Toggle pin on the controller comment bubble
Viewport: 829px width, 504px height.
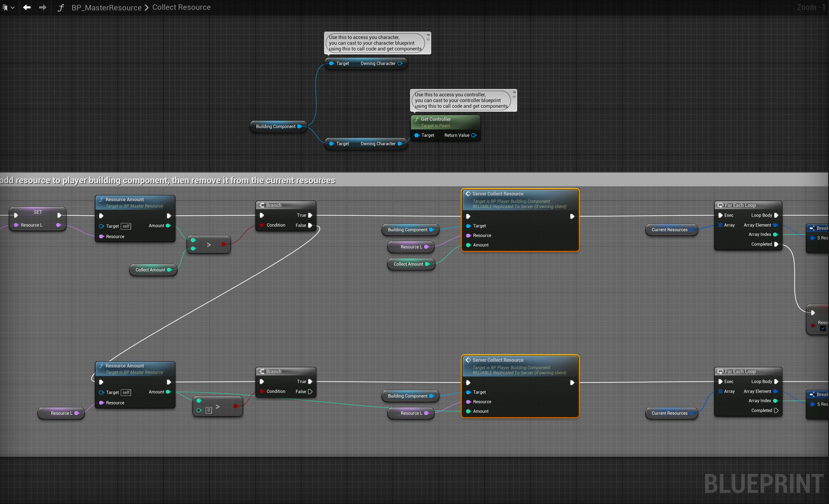(514, 92)
